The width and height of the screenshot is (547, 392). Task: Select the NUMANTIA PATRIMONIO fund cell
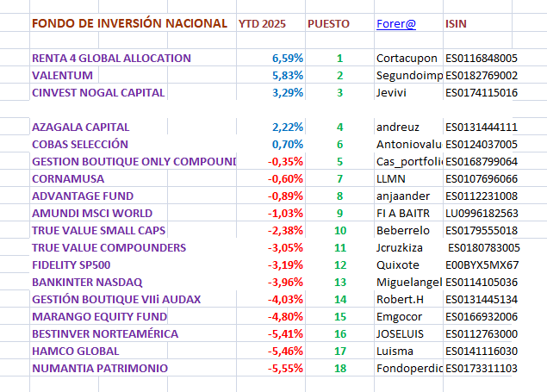tap(100, 369)
